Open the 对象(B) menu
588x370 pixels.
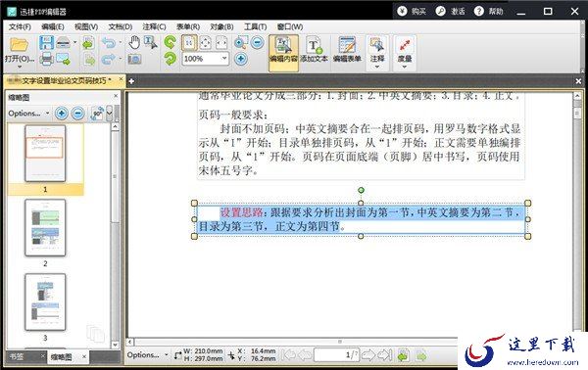point(221,27)
